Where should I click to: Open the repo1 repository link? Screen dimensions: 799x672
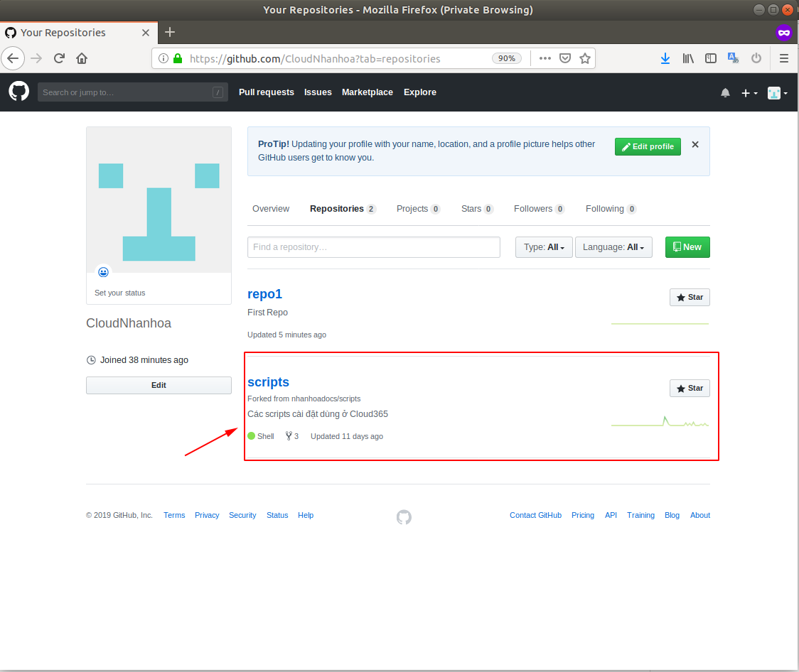[x=264, y=294]
